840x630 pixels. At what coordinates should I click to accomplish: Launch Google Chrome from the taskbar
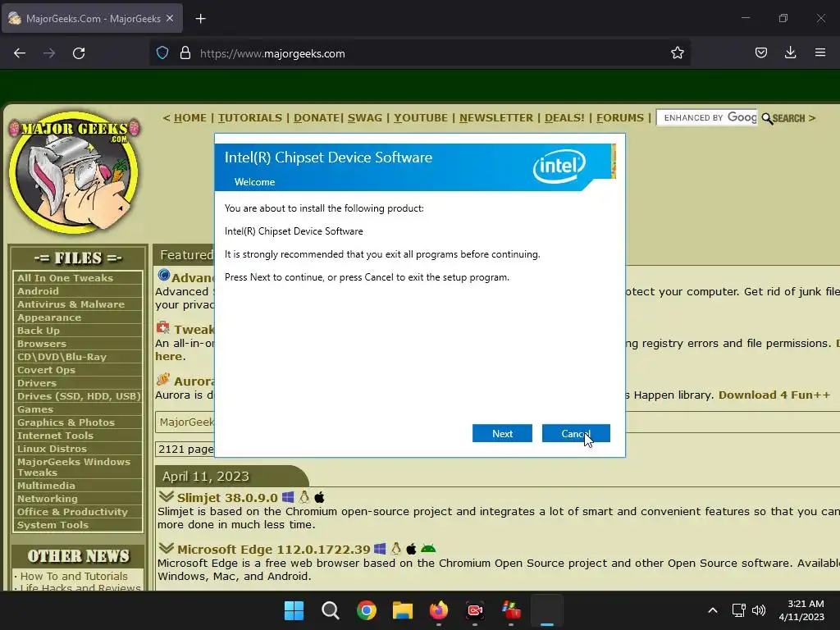367,610
